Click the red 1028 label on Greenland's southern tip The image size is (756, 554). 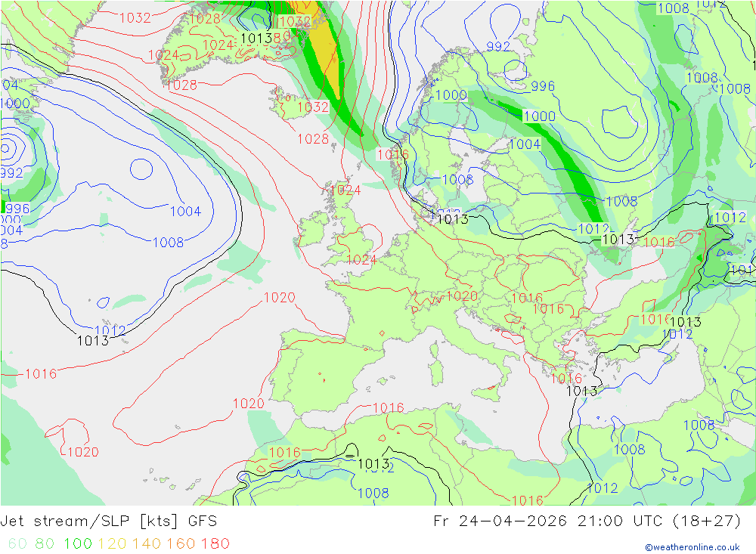tap(181, 85)
